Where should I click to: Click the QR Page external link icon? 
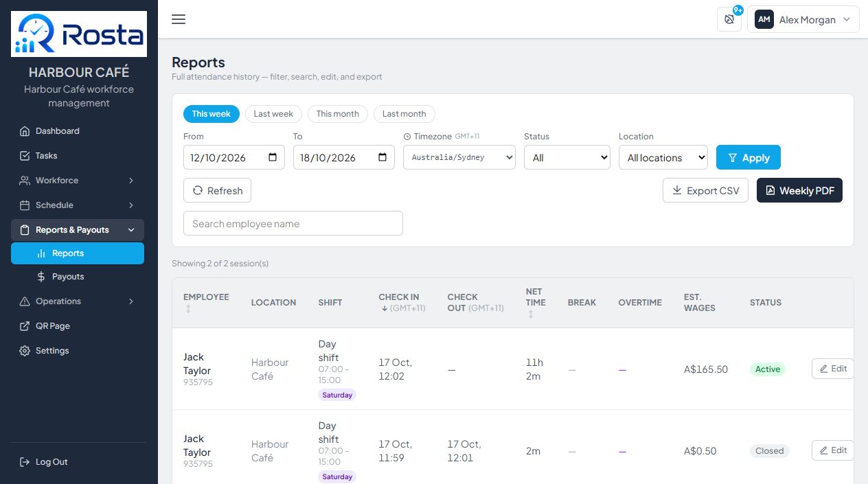coord(25,326)
